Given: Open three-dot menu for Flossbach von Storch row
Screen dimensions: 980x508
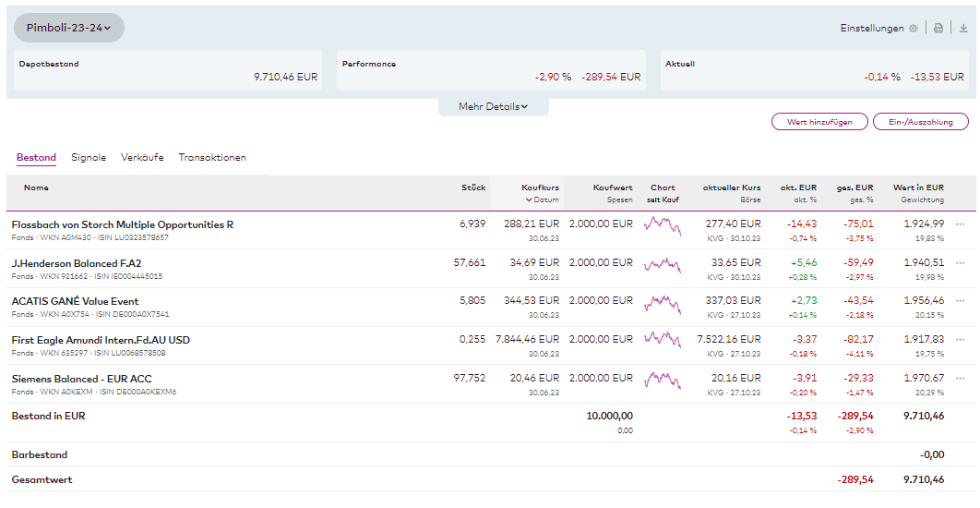Looking at the screenshot, I should pos(961,224).
